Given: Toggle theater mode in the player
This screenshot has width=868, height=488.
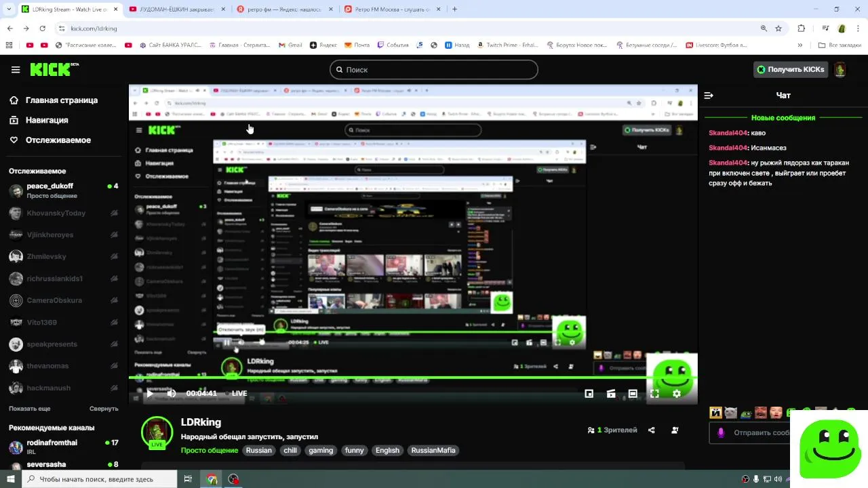Looking at the screenshot, I should click(633, 393).
